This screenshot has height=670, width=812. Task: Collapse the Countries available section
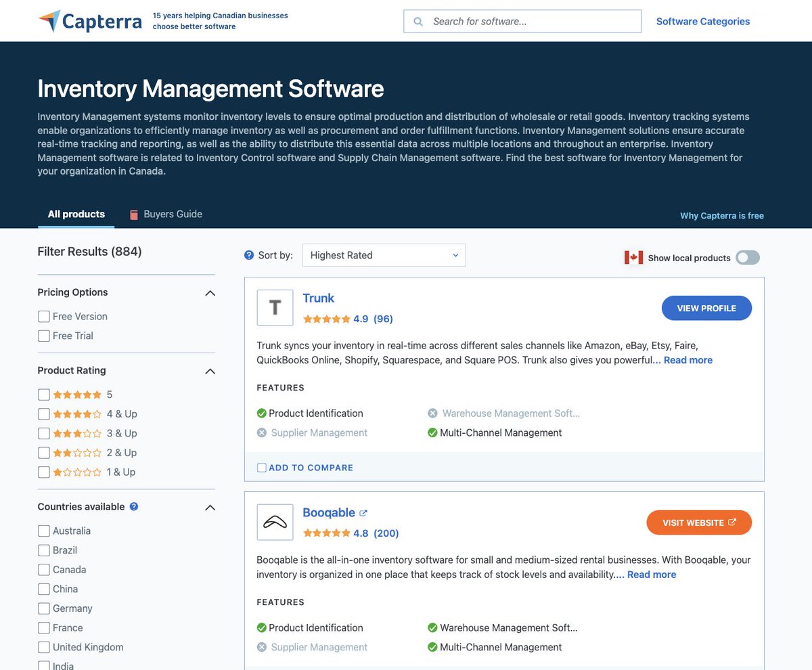[x=210, y=508]
